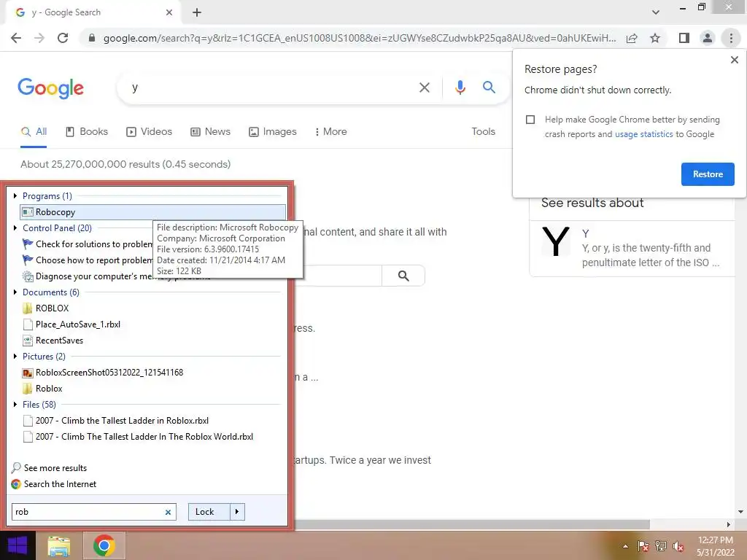Open a new tab with plus button
The width and height of the screenshot is (747, 560).
tap(197, 13)
